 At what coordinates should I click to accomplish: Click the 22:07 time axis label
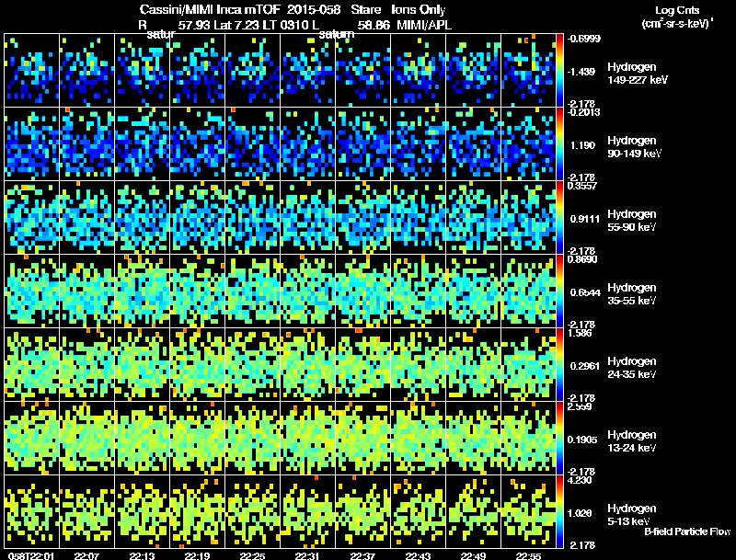(x=86, y=555)
